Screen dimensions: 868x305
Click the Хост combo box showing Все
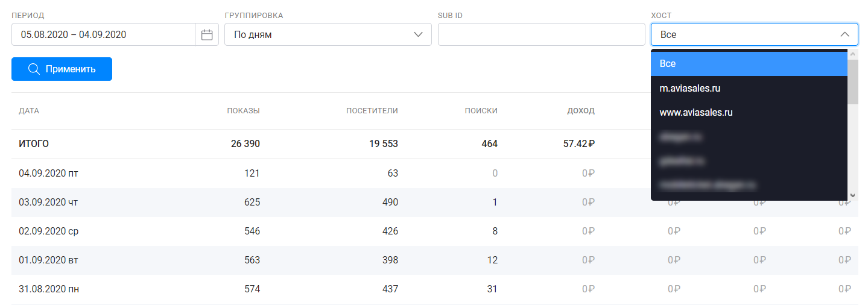754,34
